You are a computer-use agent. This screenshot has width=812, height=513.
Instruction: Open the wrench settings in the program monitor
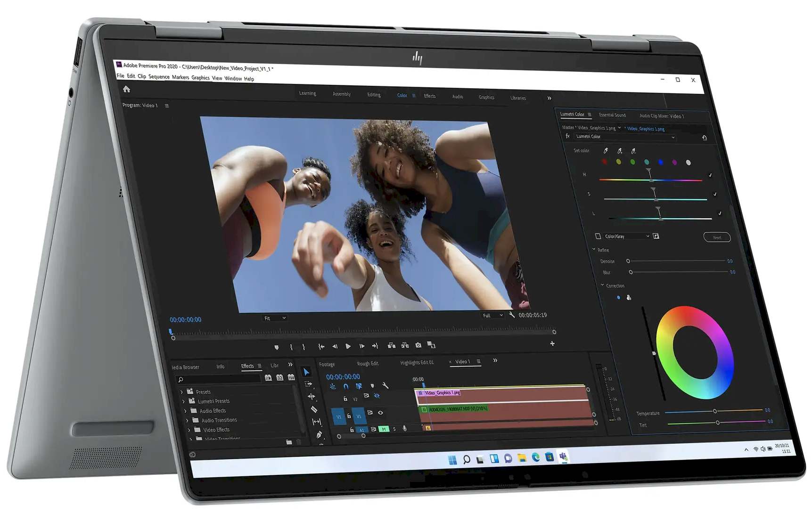pos(512,315)
